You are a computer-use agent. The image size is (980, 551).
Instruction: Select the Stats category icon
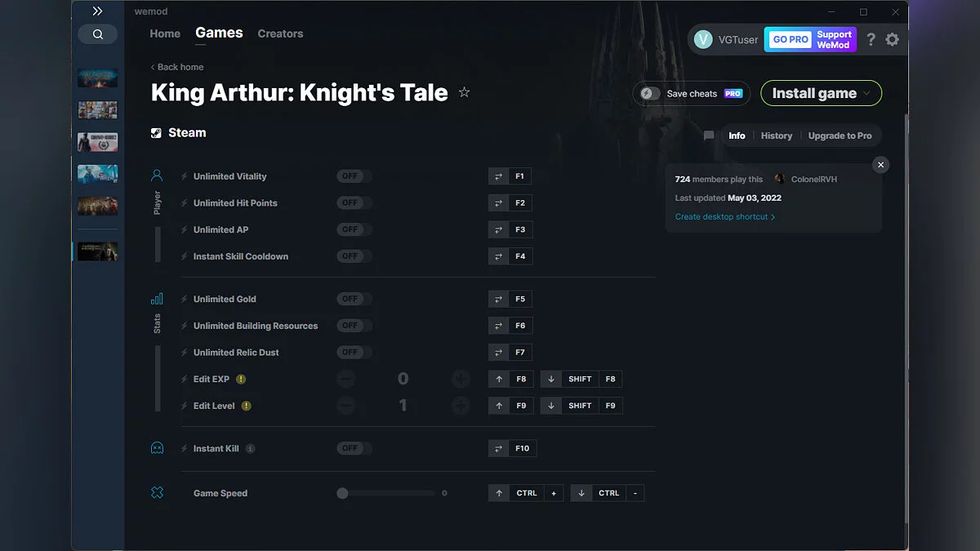(157, 300)
